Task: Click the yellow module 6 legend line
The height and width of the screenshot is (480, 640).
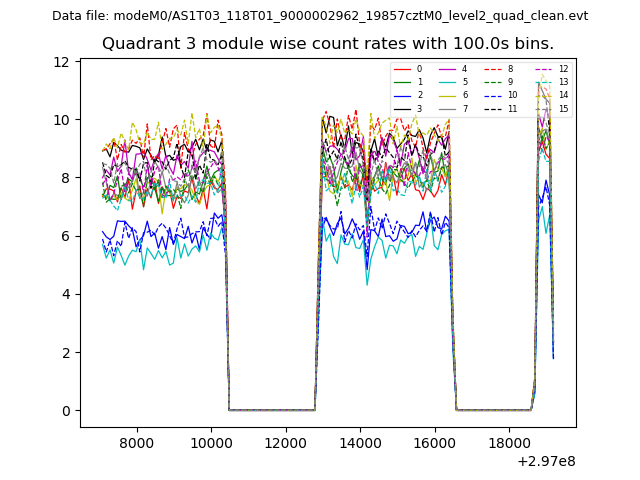Action: click(x=447, y=95)
